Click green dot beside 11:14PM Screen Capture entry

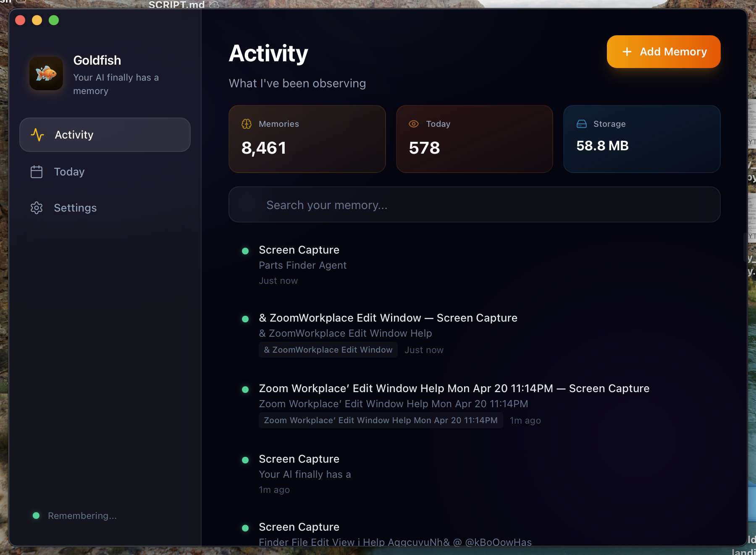pos(245,390)
